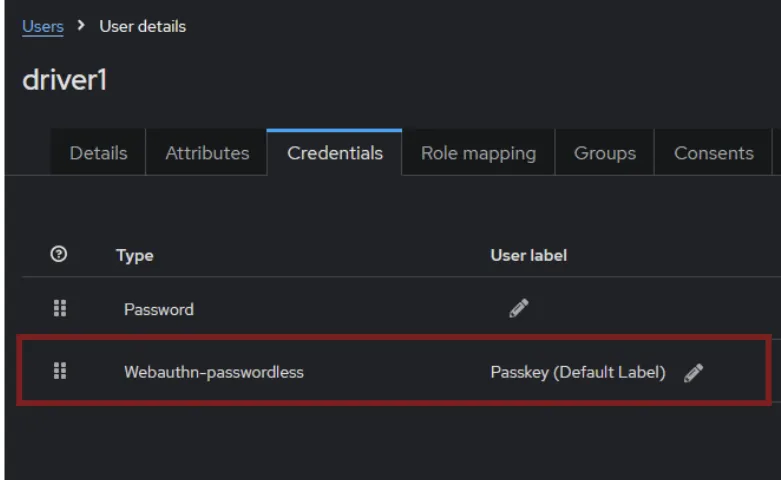Grab the drag handle of Password row

point(60,309)
